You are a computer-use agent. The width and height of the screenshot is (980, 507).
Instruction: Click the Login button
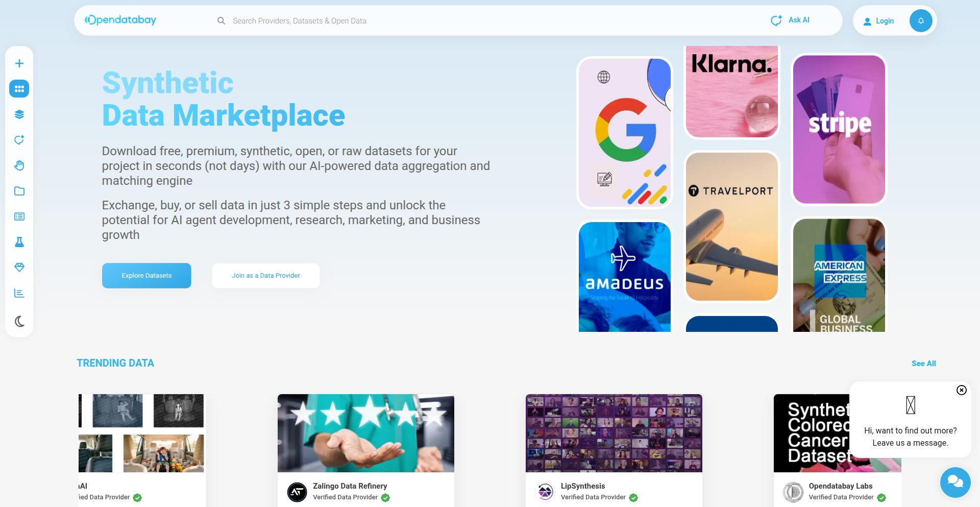(x=878, y=21)
